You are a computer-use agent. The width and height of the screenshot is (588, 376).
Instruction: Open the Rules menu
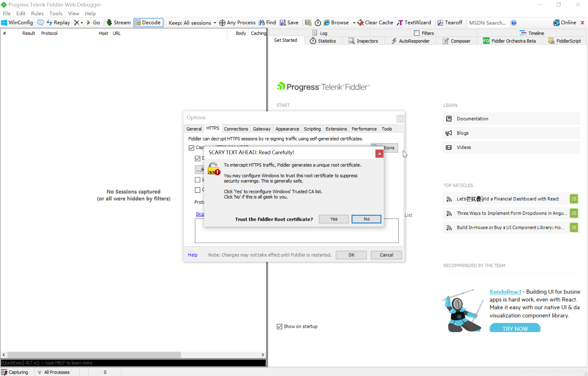click(37, 13)
